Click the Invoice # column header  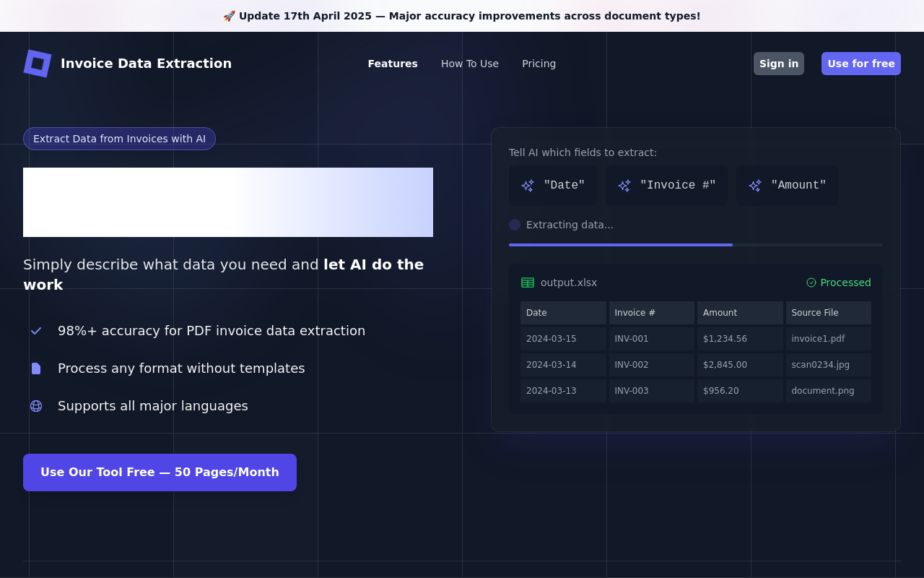(652, 313)
